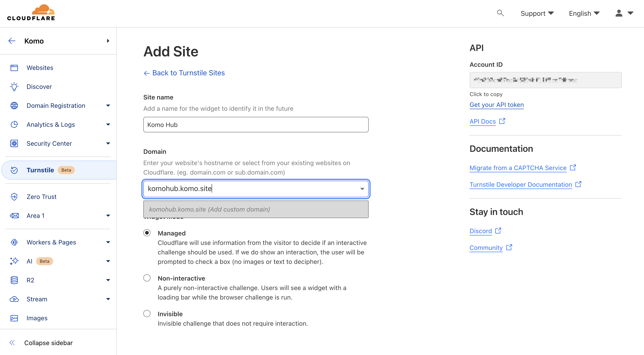Click the Discover lightbulb icon
644x355 pixels.
14,87
